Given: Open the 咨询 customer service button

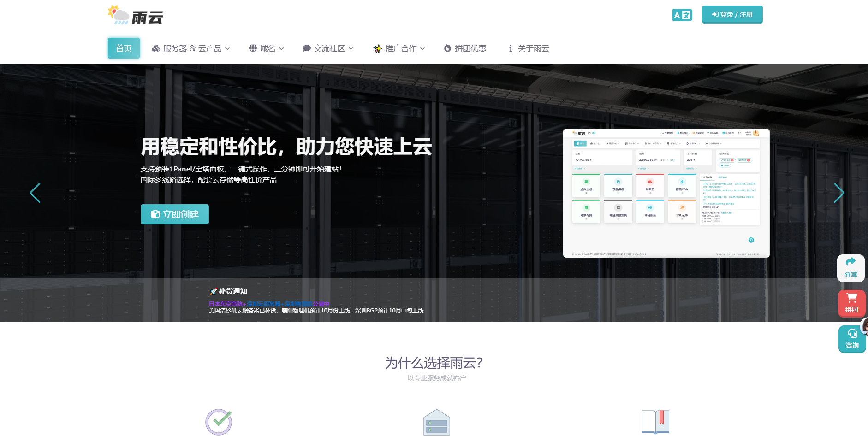Looking at the screenshot, I should 851,339.
